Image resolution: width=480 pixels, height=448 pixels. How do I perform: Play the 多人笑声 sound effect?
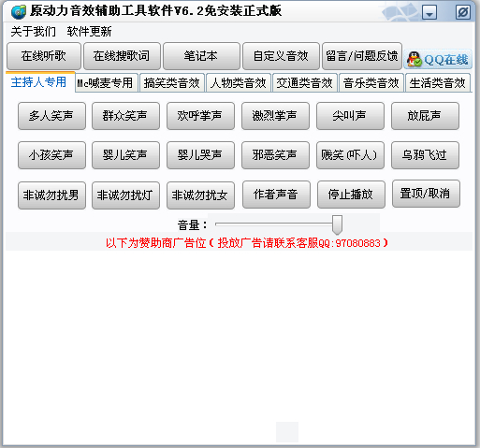coord(51,116)
